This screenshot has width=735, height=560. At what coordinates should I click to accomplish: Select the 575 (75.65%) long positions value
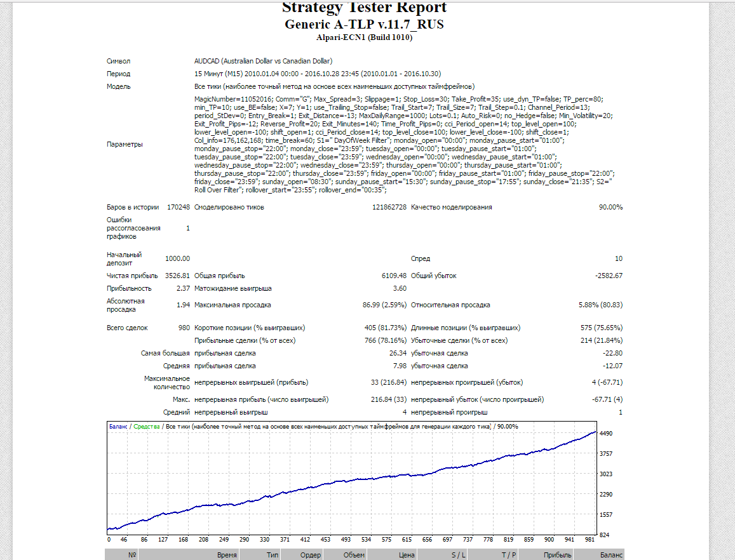pyautogui.click(x=602, y=328)
